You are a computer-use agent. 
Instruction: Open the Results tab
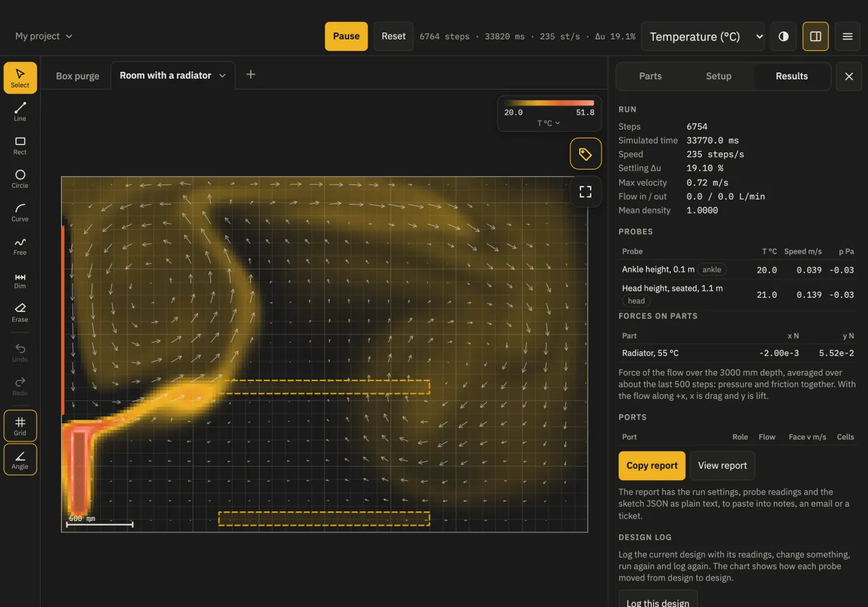(x=791, y=76)
